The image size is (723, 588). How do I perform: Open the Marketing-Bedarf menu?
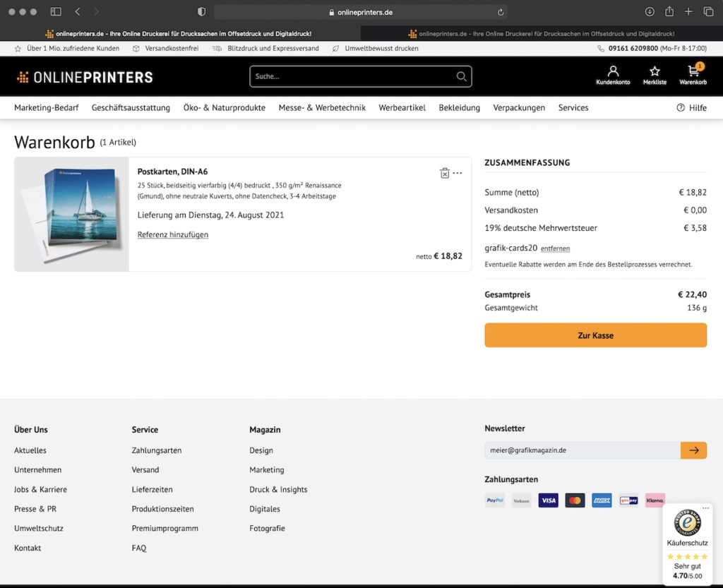(46, 108)
